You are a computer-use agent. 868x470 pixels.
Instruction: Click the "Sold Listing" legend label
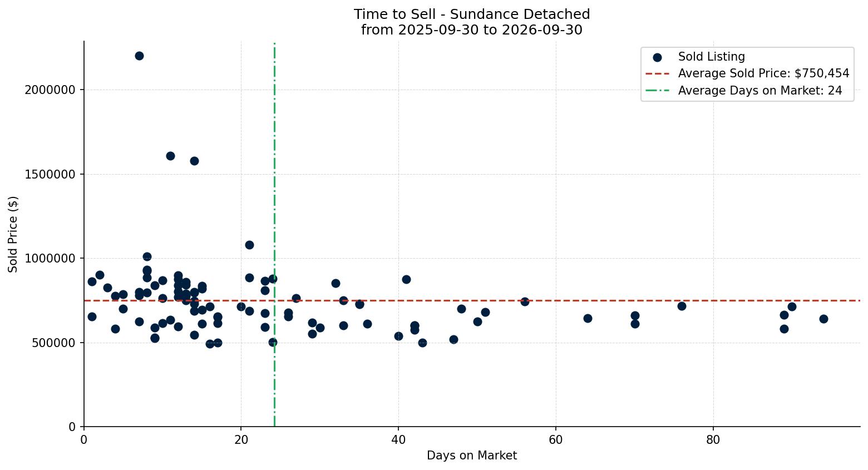pyautogui.click(x=711, y=57)
